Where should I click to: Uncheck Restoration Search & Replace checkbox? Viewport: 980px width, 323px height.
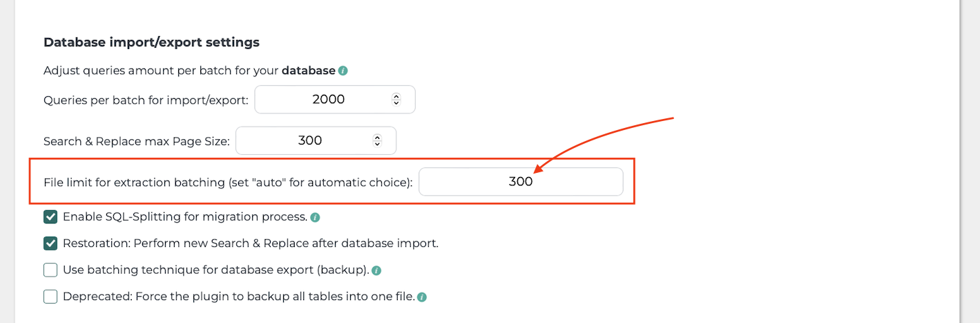[x=50, y=243]
